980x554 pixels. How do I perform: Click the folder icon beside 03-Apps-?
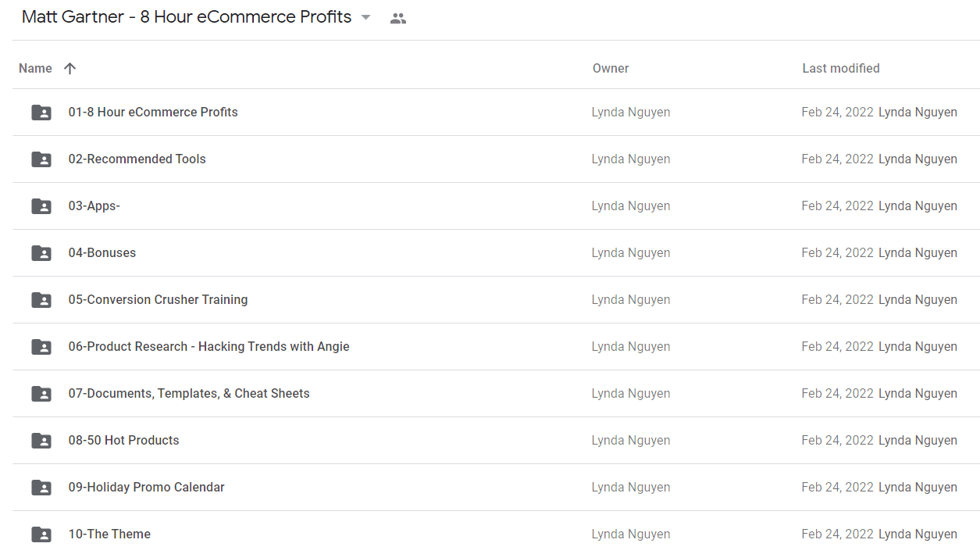41,206
